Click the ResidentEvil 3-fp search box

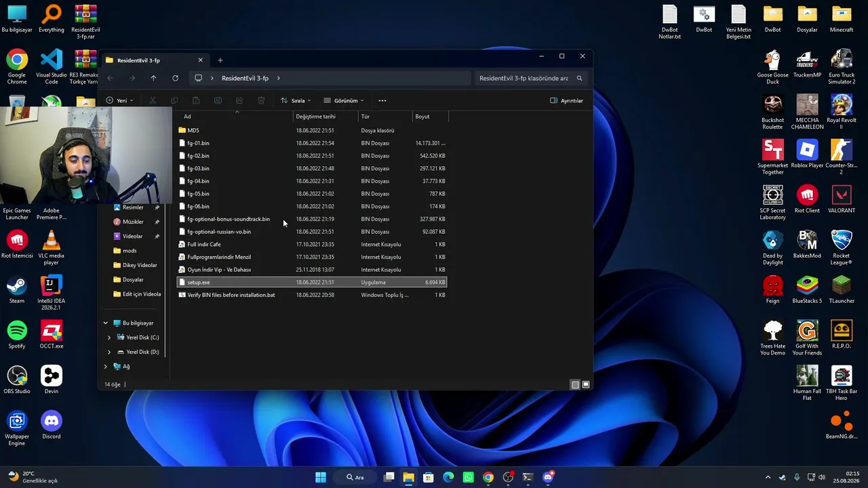524,78
